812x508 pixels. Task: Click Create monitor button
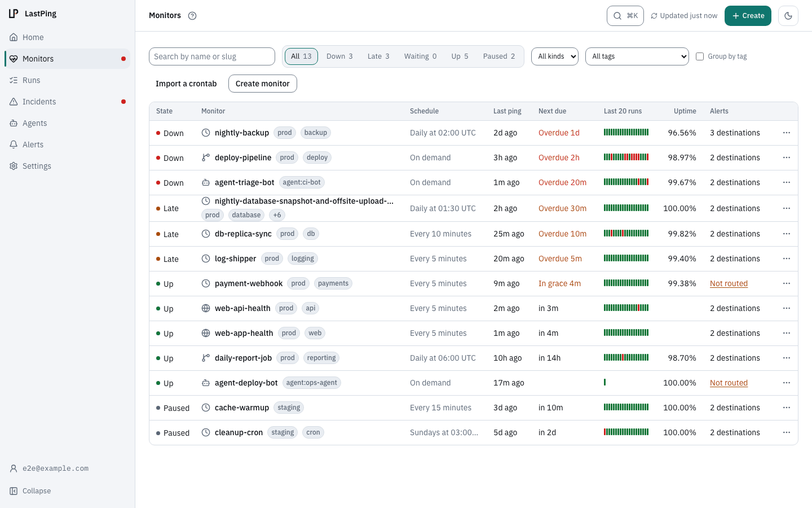[263, 84]
